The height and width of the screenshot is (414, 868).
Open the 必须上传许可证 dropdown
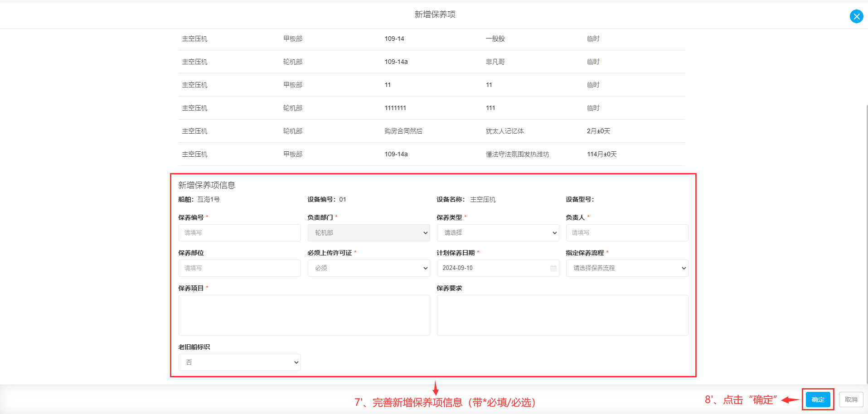(x=369, y=268)
